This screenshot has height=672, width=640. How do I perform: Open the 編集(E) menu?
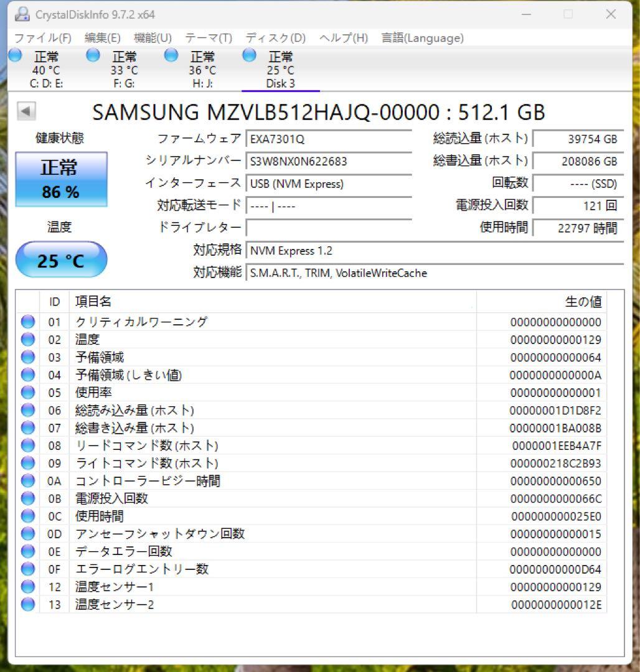[x=103, y=38]
